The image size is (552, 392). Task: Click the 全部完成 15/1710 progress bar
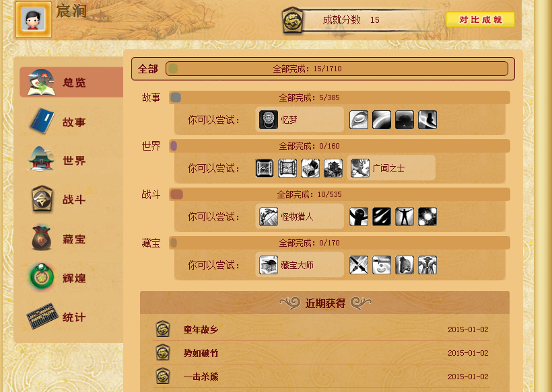(x=337, y=69)
